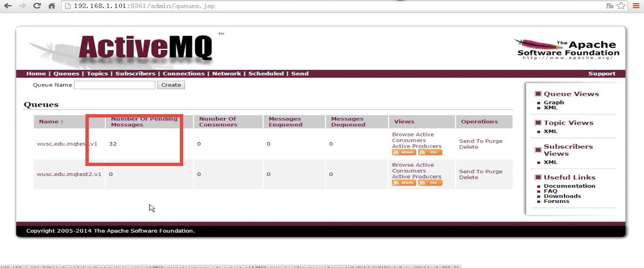Open the Scheduled menu item
The height and width of the screenshot is (268, 644).
266,74
